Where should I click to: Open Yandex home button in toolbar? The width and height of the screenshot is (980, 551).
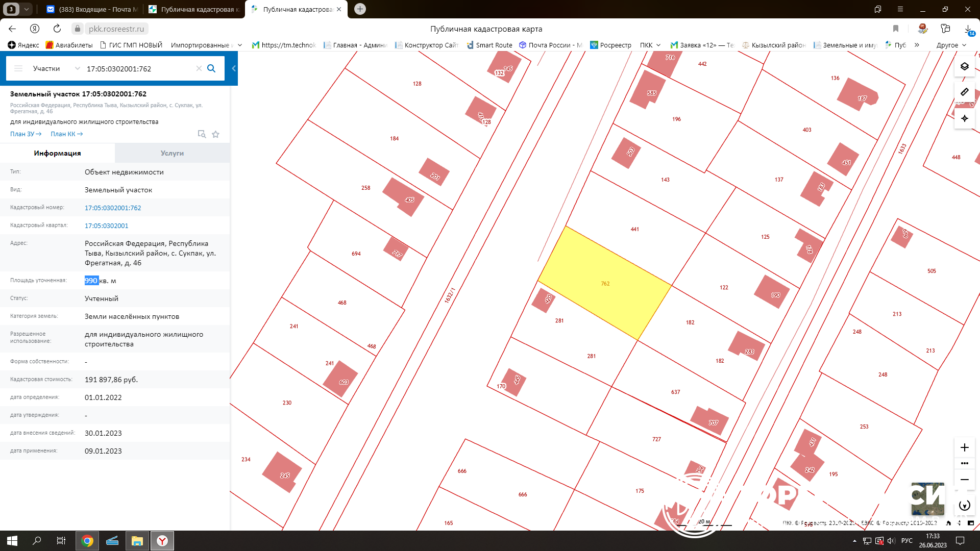coord(35,29)
